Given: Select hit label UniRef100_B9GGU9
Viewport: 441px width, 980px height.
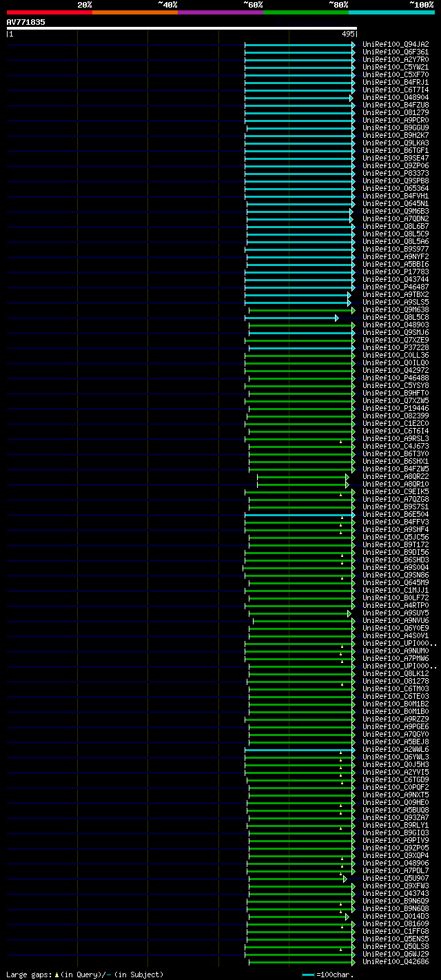Looking at the screenshot, I should [396, 128].
